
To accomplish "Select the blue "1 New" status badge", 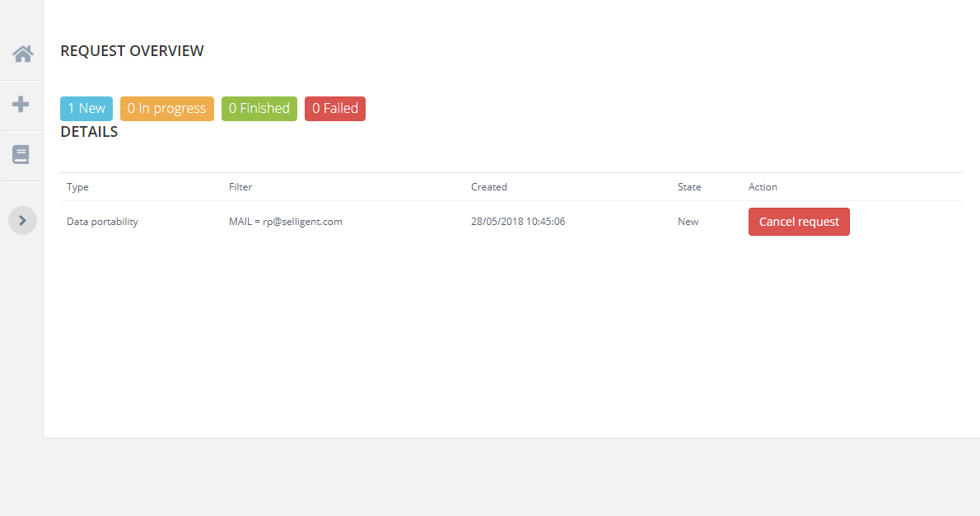I will [86, 109].
